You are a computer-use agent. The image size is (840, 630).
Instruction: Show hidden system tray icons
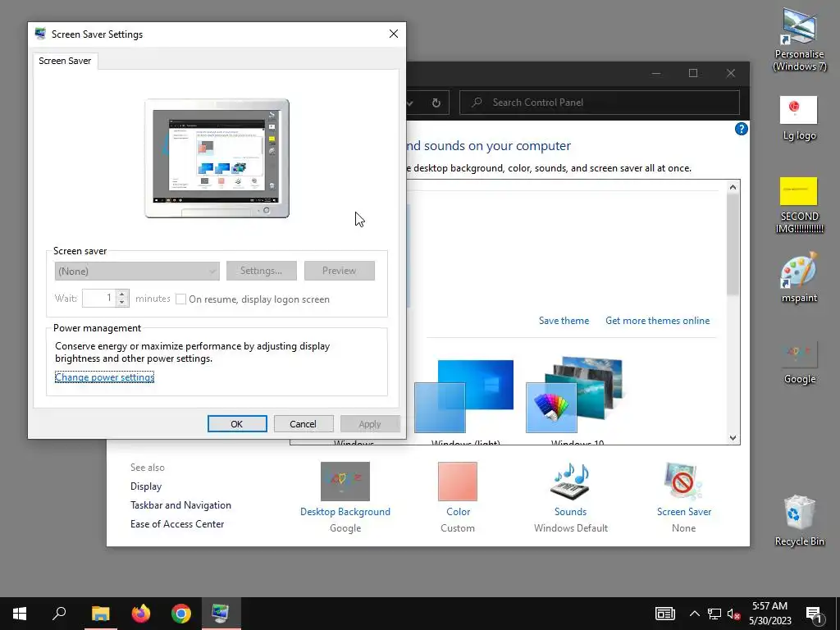[x=694, y=614]
